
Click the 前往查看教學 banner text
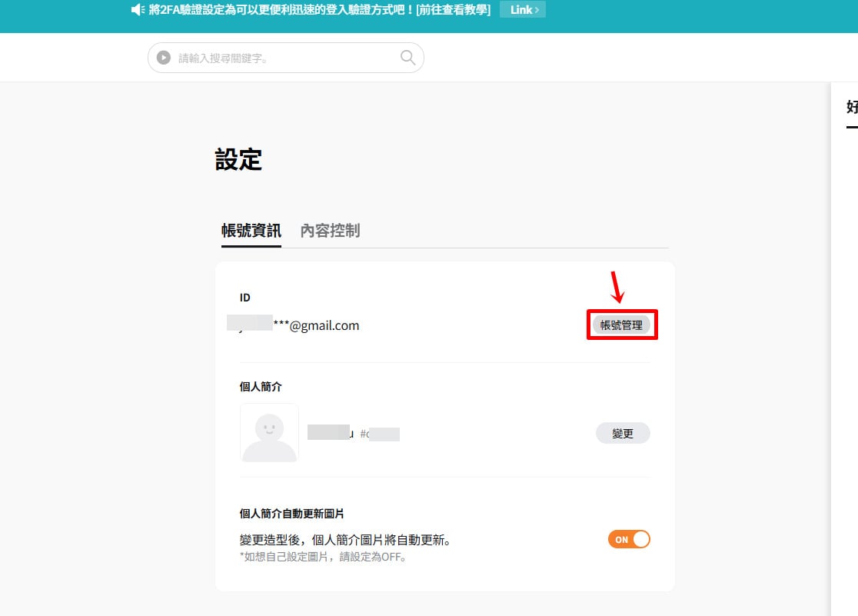pyautogui.click(x=453, y=10)
